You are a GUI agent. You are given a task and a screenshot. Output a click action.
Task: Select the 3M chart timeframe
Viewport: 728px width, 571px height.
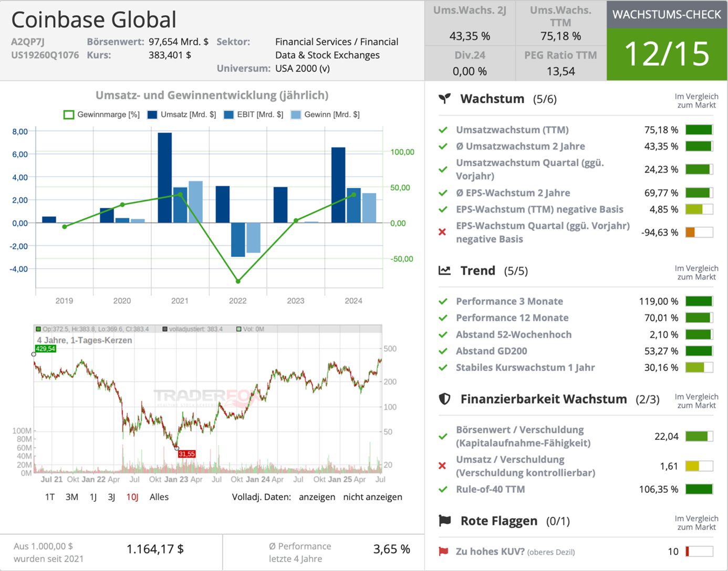click(72, 497)
